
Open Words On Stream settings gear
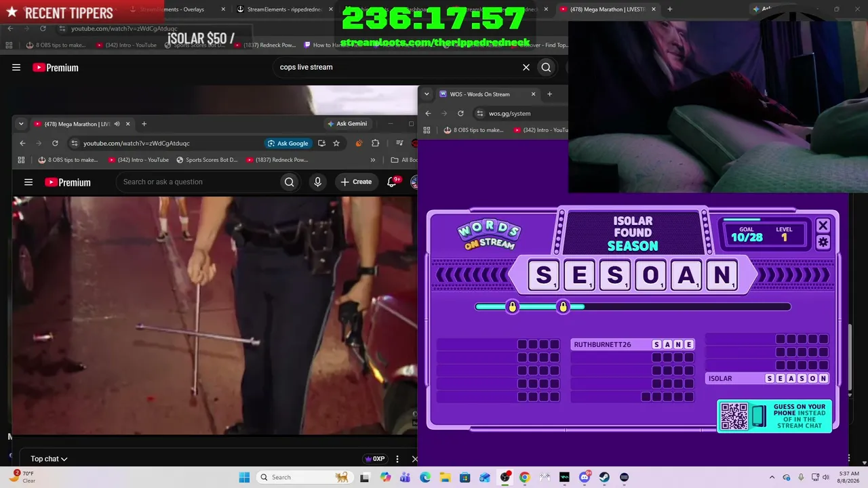tap(823, 242)
